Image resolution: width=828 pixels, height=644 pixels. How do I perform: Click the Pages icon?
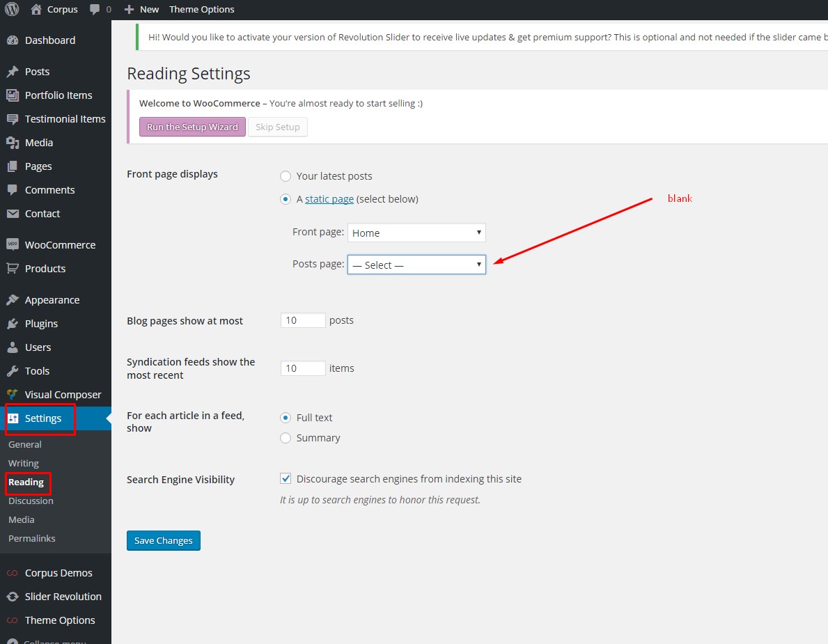tap(13, 167)
